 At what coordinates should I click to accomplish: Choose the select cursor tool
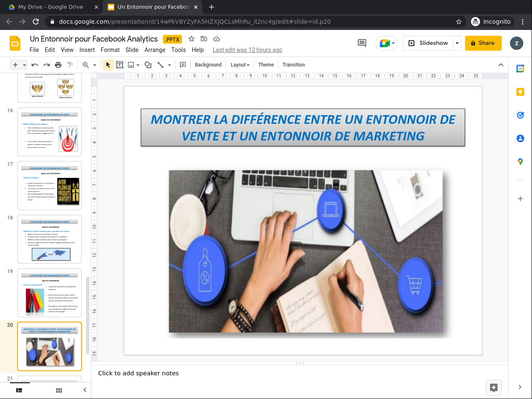[x=108, y=65]
